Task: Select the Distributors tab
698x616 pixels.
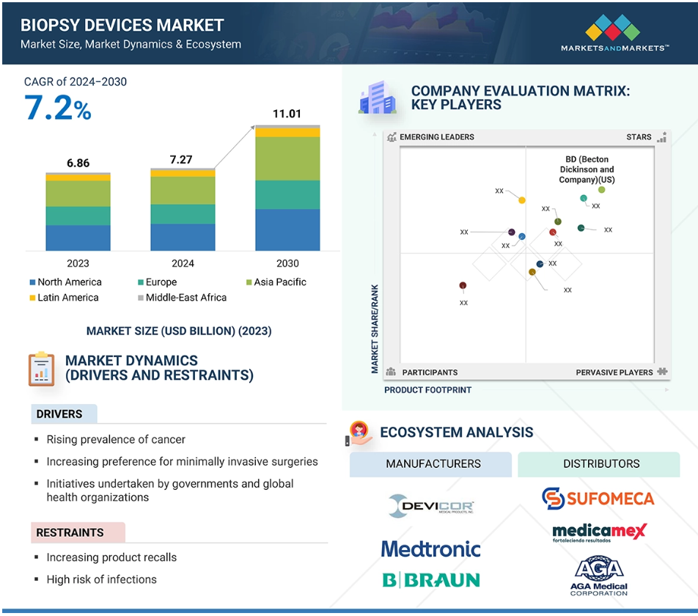Action: (x=599, y=464)
